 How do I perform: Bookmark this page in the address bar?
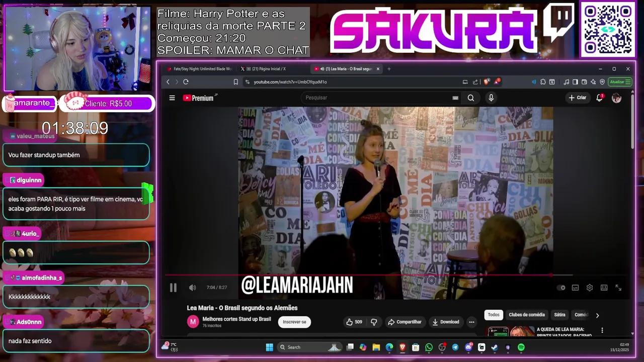235,82
